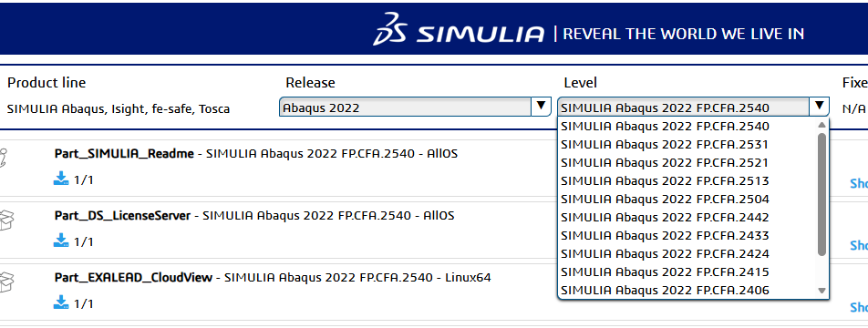Screen dimensions: 868x328
Task: Click the download icon under Part_SIMULIA_Readme
Action: coord(61,179)
